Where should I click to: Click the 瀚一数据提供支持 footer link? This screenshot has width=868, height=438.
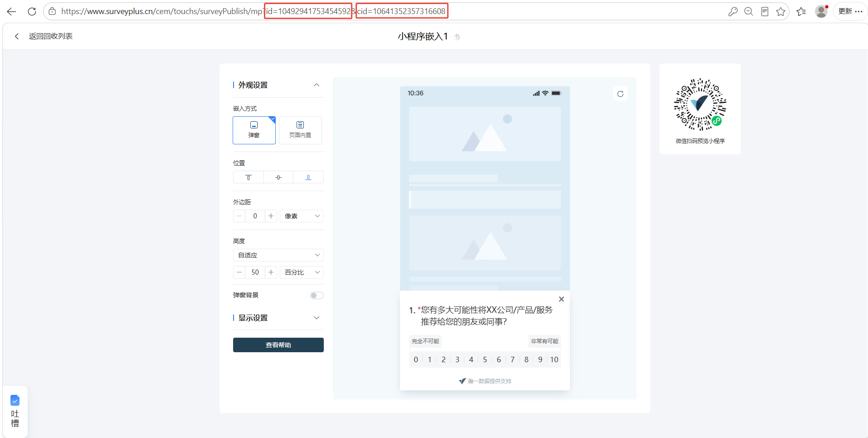[485, 381]
